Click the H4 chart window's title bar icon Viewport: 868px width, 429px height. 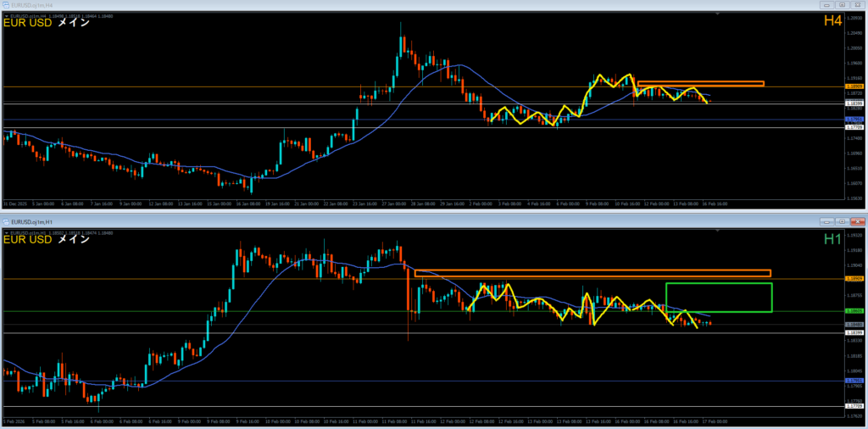(6, 5)
